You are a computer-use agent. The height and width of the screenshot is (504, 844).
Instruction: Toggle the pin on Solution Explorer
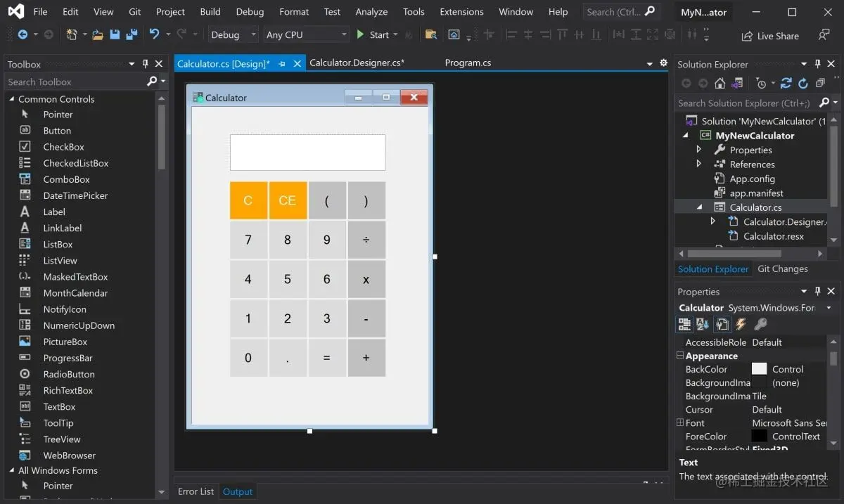[818, 64]
